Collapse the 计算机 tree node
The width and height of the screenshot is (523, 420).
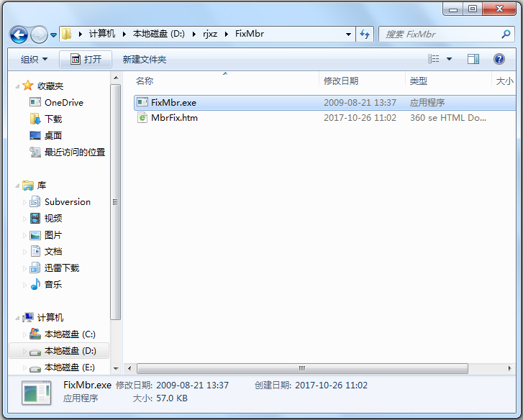click(17, 318)
